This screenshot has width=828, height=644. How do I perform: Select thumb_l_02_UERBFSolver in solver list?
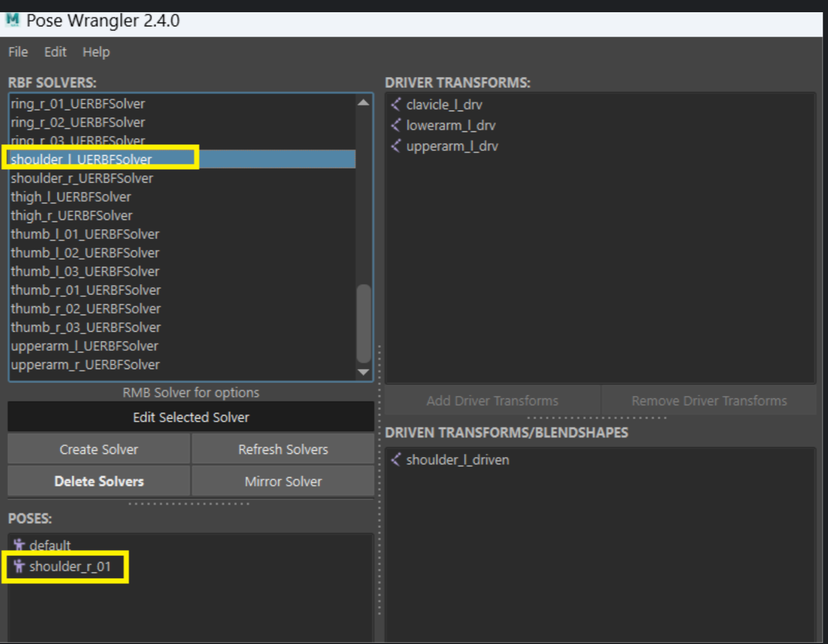click(182, 253)
